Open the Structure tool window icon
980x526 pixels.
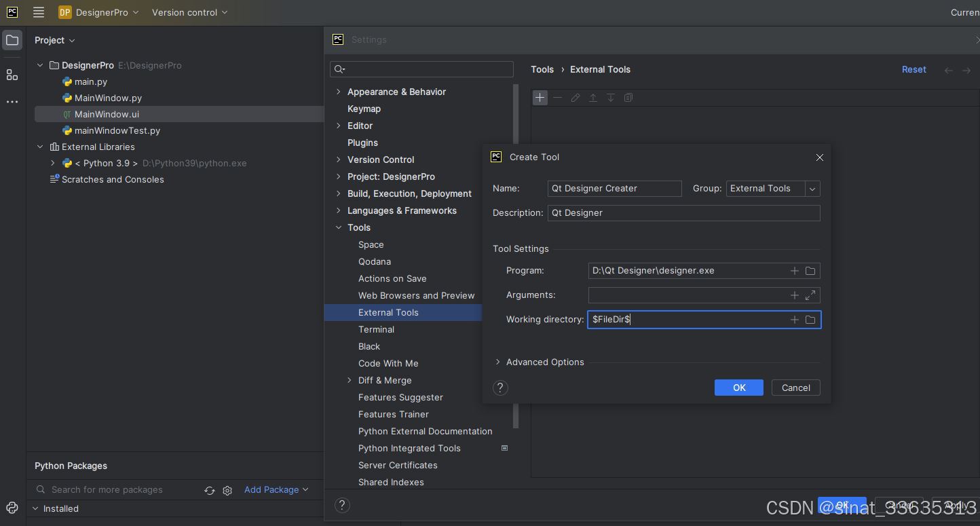click(12, 75)
